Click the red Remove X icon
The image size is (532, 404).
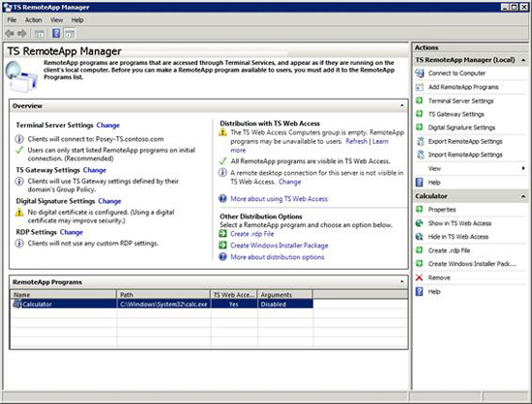(x=420, y=277)
